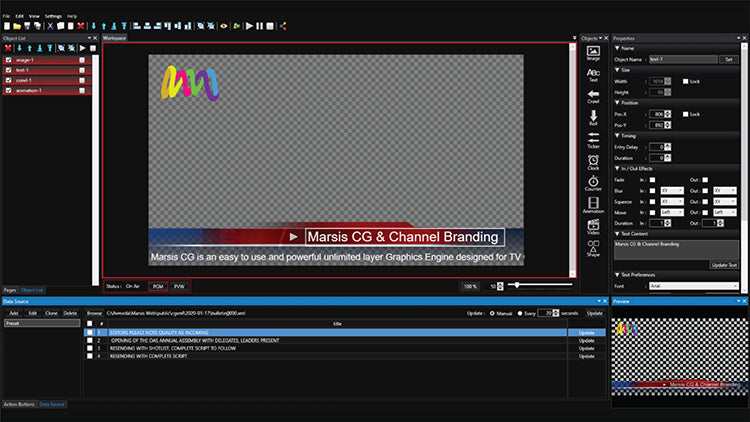750x422 pixels.
Task: Click the PGM status button
Action: 157,286
